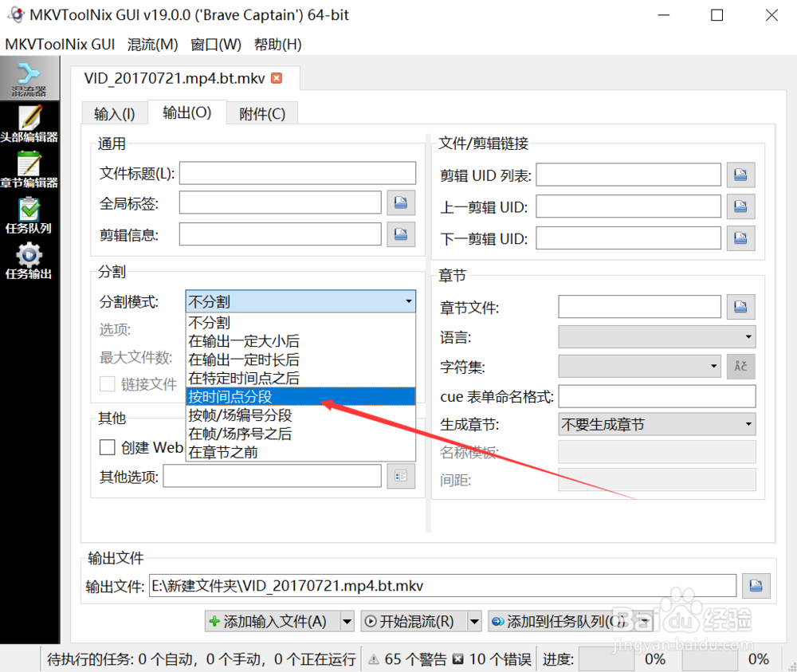Screen dimensions: 797x672
Task: Open the chapter character set dropdown
Action: [639, 366]
